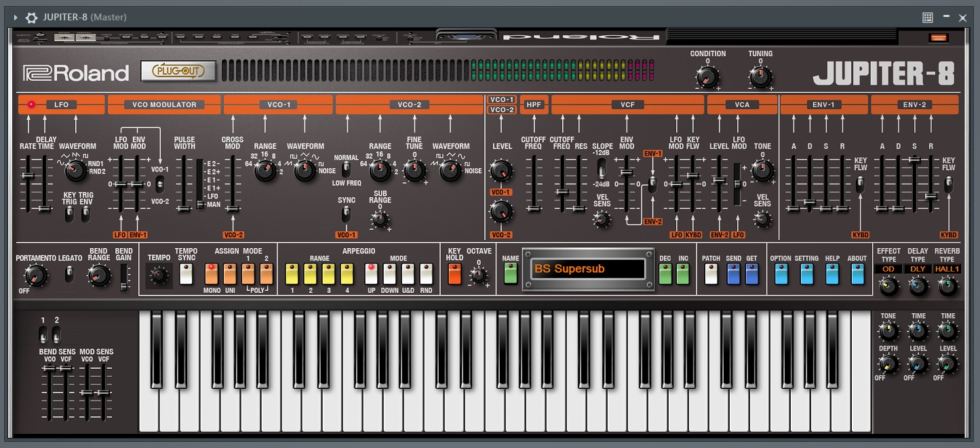
Task: Click the HPF CUTOFF FREQ slider
Action: (534, 183)
